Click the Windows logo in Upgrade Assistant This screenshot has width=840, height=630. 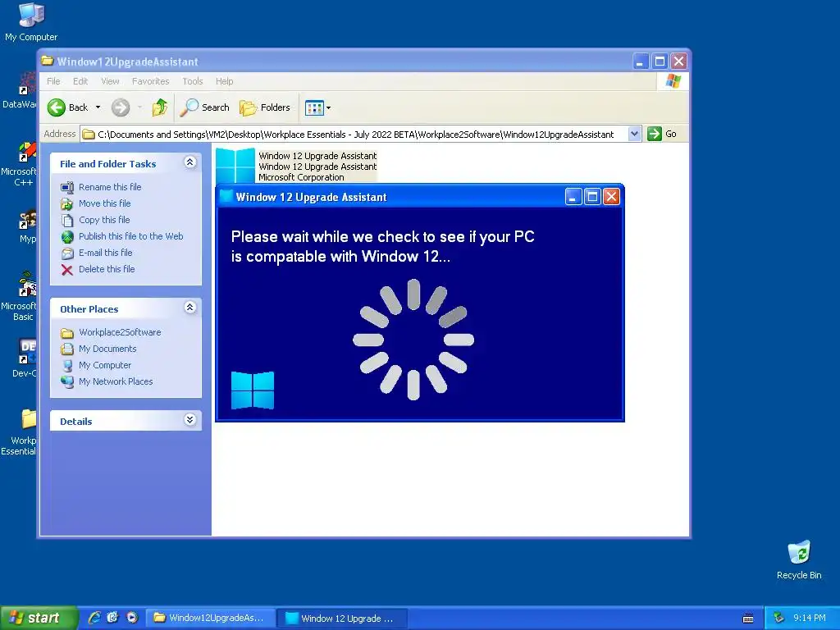253,390
